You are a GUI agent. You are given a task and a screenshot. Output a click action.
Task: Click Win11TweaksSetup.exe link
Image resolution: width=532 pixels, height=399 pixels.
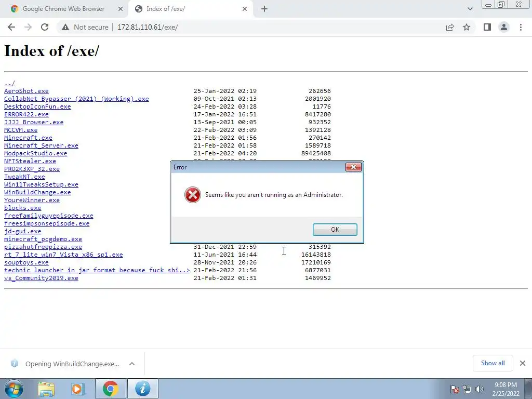[x=41, y=184]
